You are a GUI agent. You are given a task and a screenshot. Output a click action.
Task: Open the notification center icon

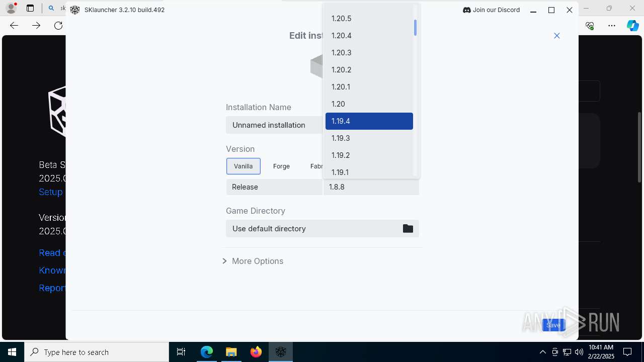tap(627, 352)
